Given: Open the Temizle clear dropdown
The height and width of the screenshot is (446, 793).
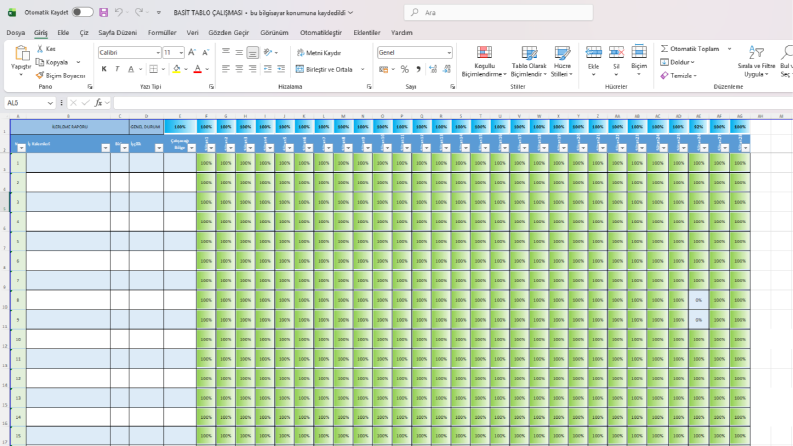Looking at the screenshot, I should pos(678,75).
